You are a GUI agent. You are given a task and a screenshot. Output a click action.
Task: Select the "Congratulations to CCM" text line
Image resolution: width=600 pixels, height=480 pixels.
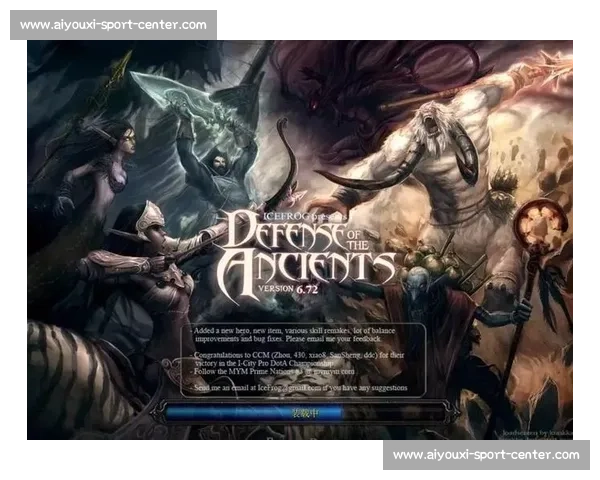click(x=297, y=355)
